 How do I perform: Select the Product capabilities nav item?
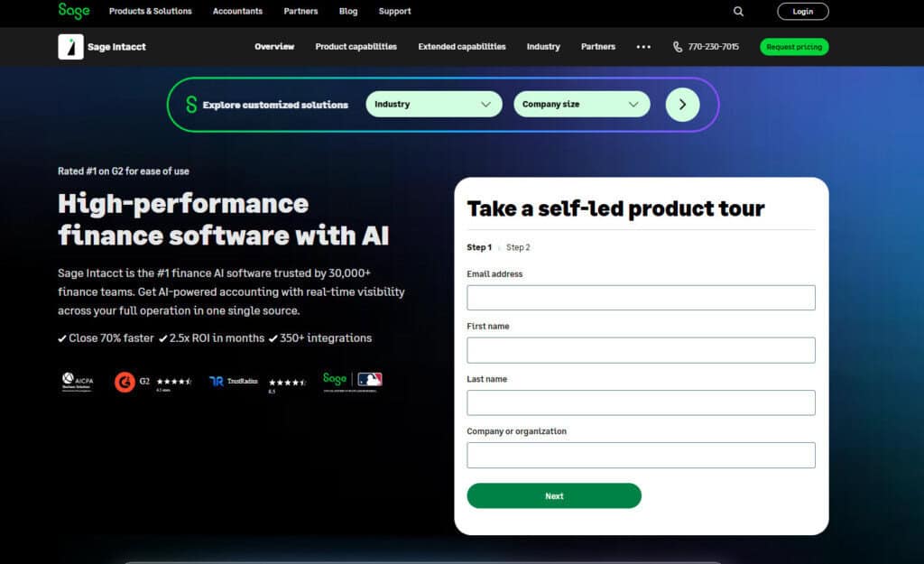356,47
